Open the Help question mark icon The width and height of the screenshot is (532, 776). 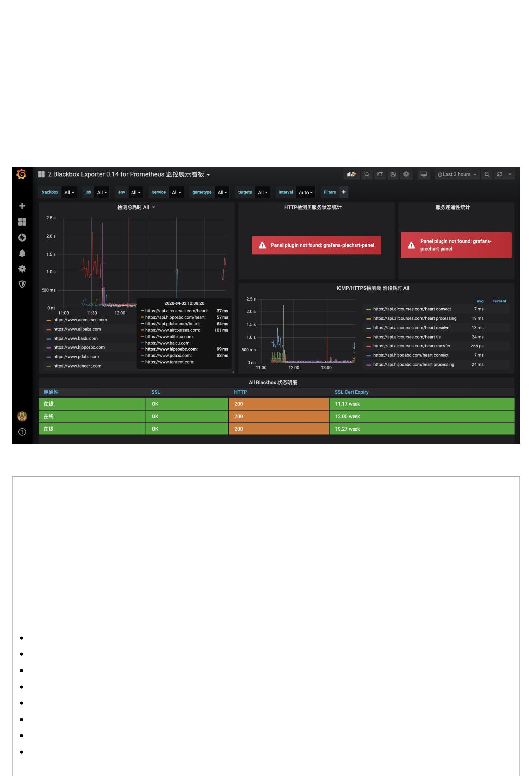point(22,432)
